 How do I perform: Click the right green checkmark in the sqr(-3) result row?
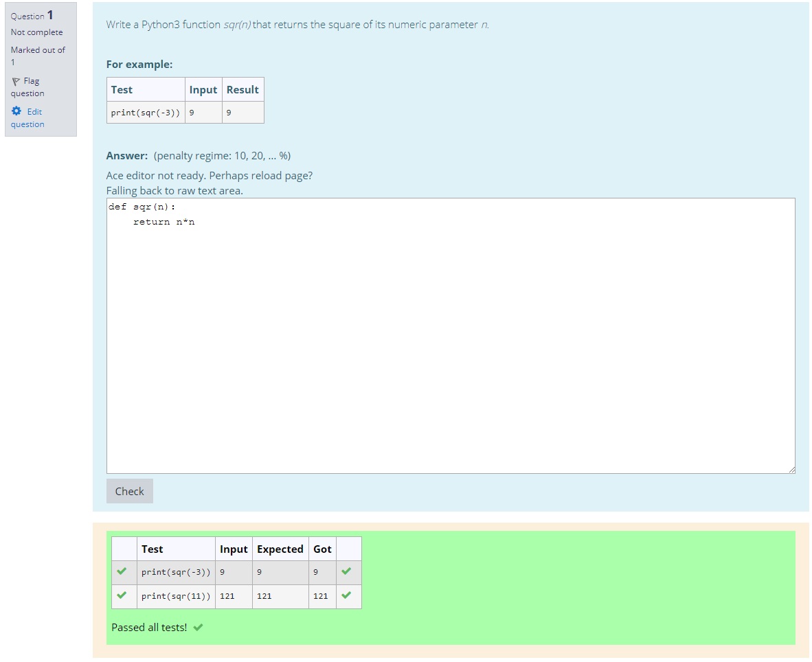click(x=346, y=571)
